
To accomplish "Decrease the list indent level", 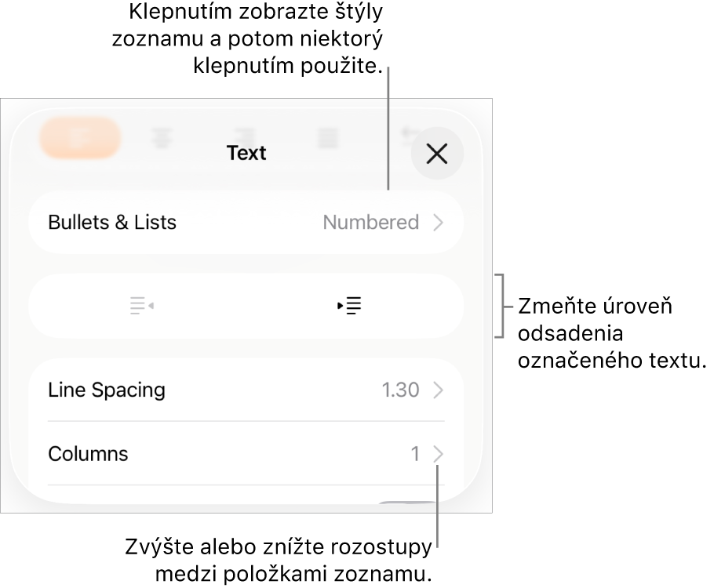I will tap(141, 306).
